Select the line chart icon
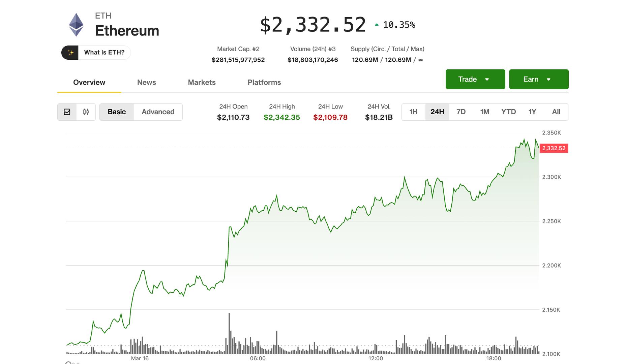The height and width of the screenshot is (364, 626). (68, 112)
